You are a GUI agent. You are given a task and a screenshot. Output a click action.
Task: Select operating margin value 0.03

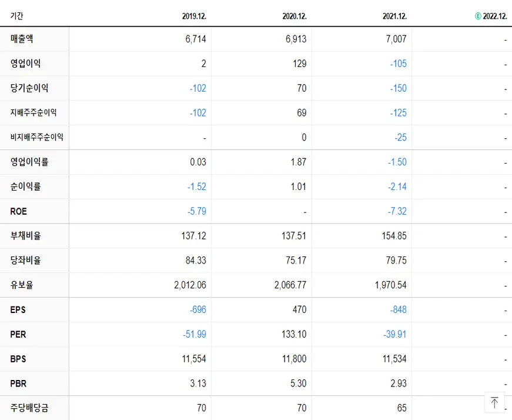click(198, 162)
